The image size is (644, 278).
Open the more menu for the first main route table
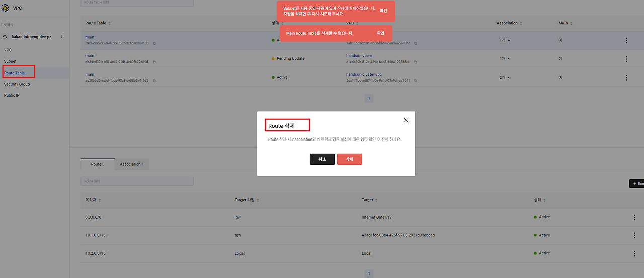pyautogui.click(x=626, y=41)
